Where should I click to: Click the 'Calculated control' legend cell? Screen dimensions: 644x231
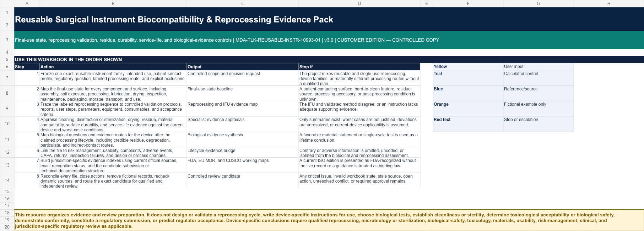point(539,78)
